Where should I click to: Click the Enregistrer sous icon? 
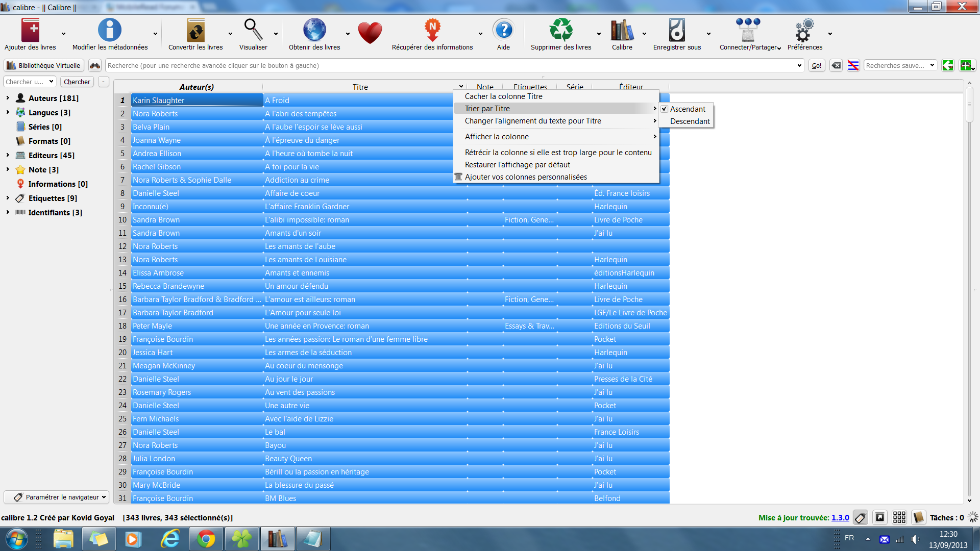pyautogui.click(x=677, y=30)
